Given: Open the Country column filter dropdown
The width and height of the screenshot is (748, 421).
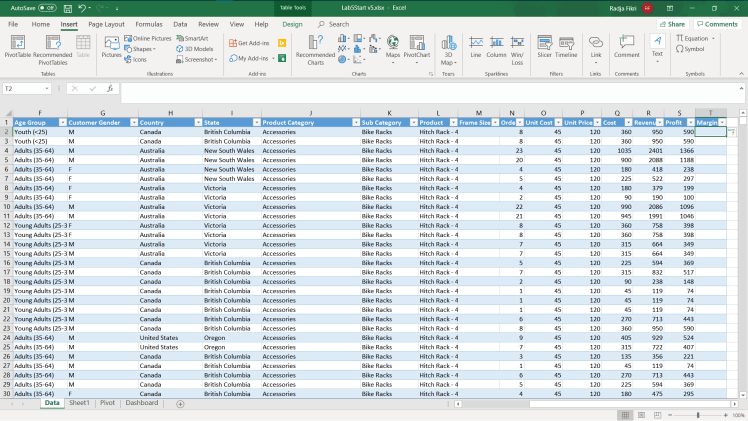Looking at the screenshot, I should 196,122.
